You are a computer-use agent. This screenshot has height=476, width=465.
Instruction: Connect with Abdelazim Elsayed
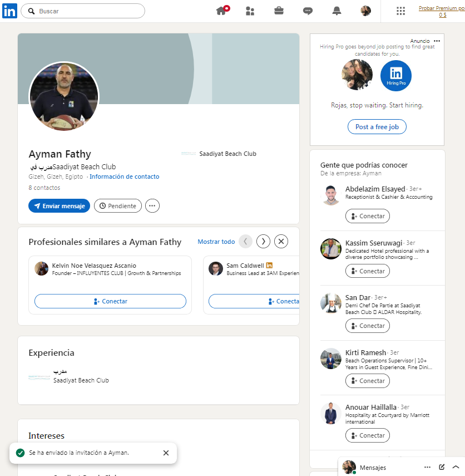pyautogui.click(x=368, y=216)
